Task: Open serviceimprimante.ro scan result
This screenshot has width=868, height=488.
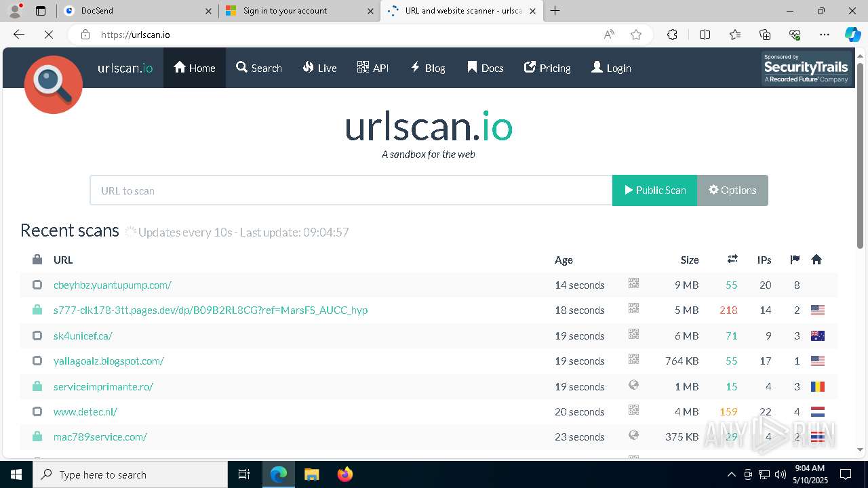Action: 103,386
